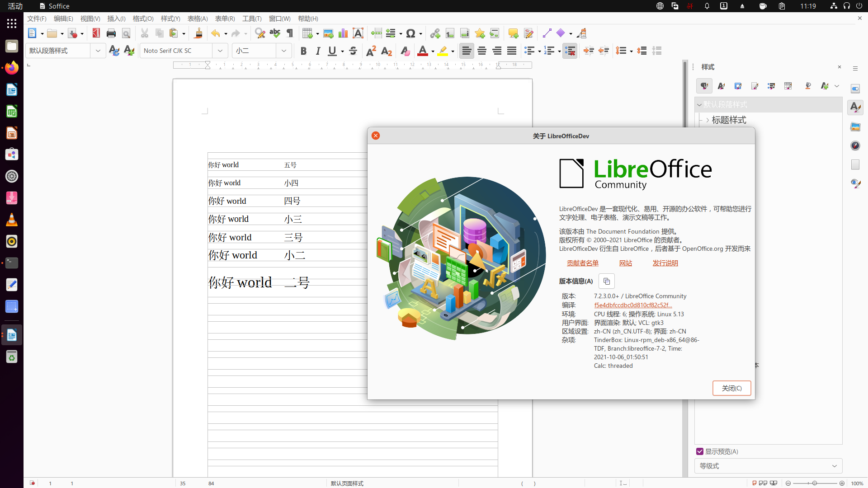Click the Find and Replace icon
The width and height of the screenshot is (868, 488).
(260, 33)
